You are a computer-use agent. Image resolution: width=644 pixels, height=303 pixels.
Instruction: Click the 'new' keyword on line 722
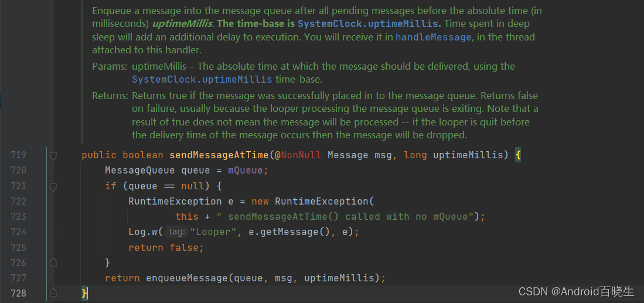tap(260, 202)
